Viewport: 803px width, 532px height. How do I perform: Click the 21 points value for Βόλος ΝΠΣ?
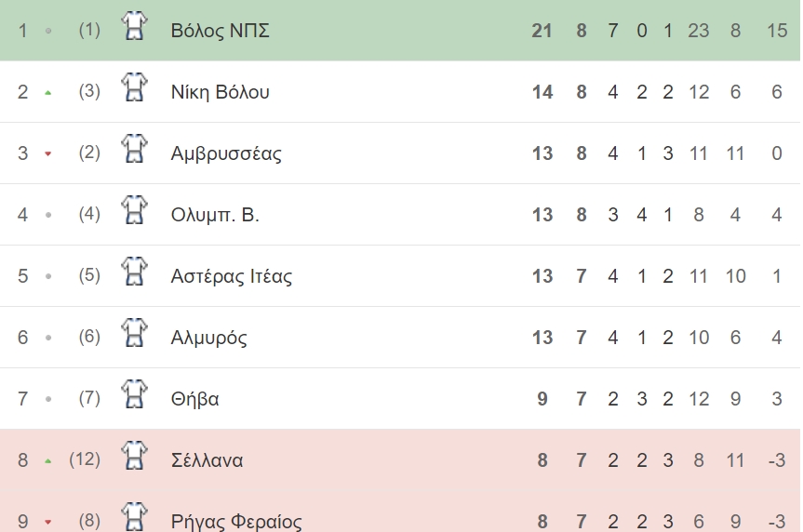click(x=542, y=31)
